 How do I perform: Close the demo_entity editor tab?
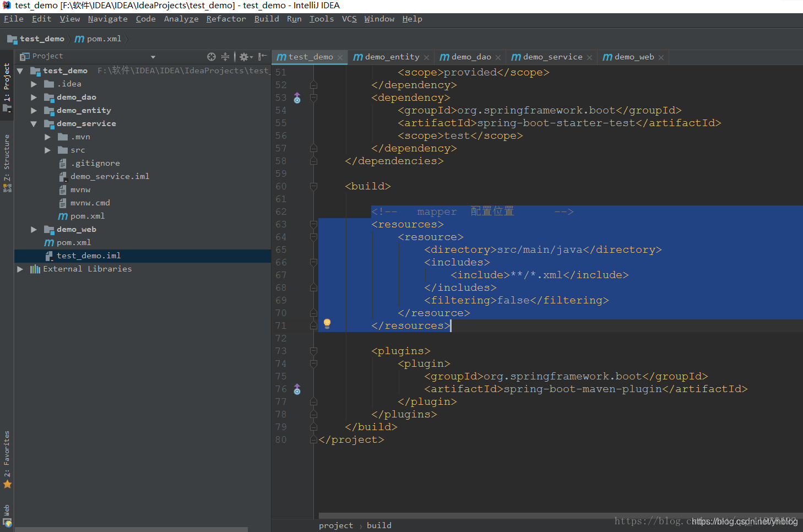(427, 57)
